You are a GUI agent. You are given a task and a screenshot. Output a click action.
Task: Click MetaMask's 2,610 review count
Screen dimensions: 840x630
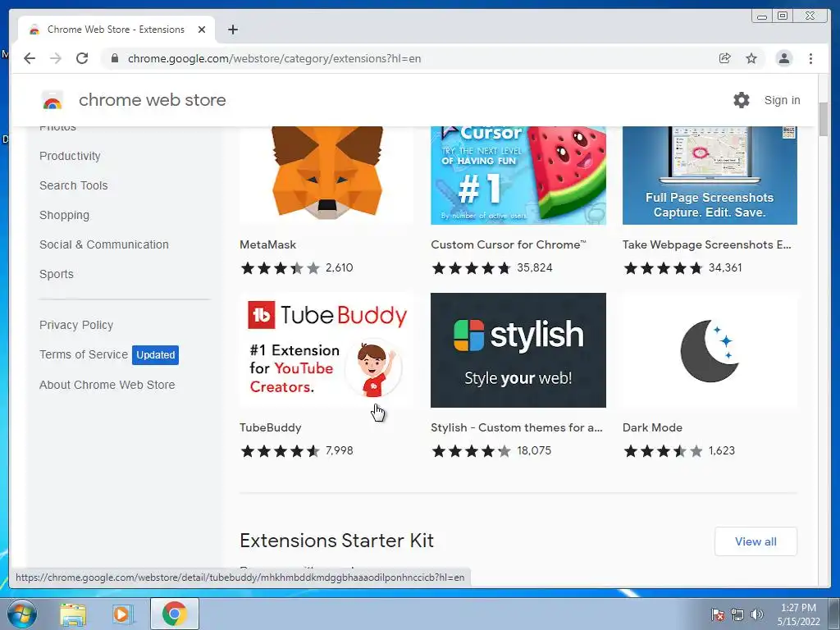pyautogui.click(x=339, y=268)
